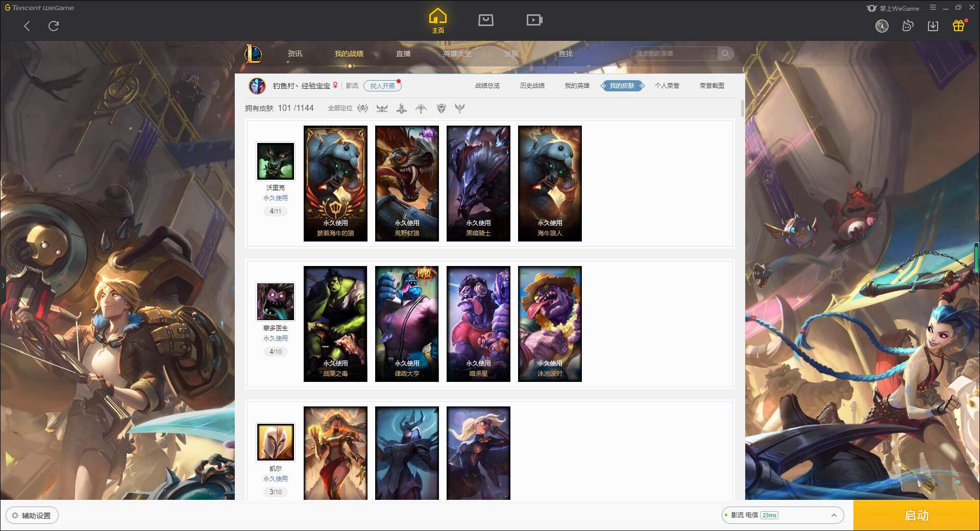Open the 黑暗骑士 skin card
980x531 pixels.
pos(478,183)
